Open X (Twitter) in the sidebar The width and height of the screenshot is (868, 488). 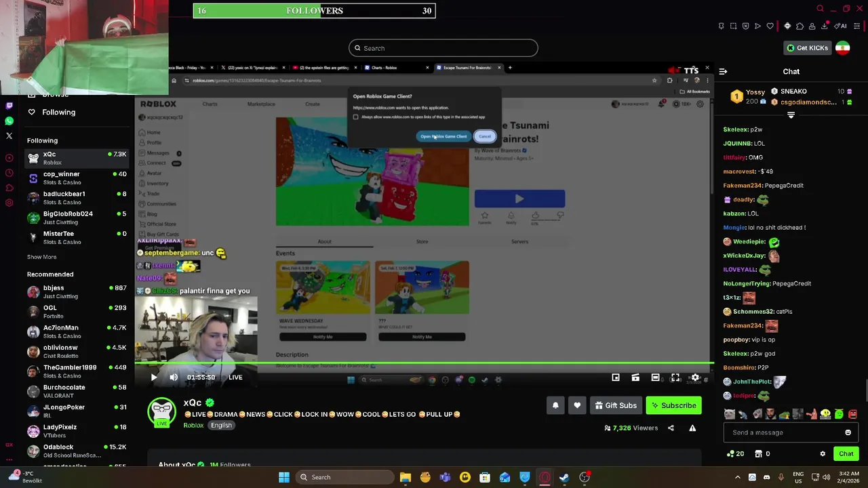pos(9,136)
